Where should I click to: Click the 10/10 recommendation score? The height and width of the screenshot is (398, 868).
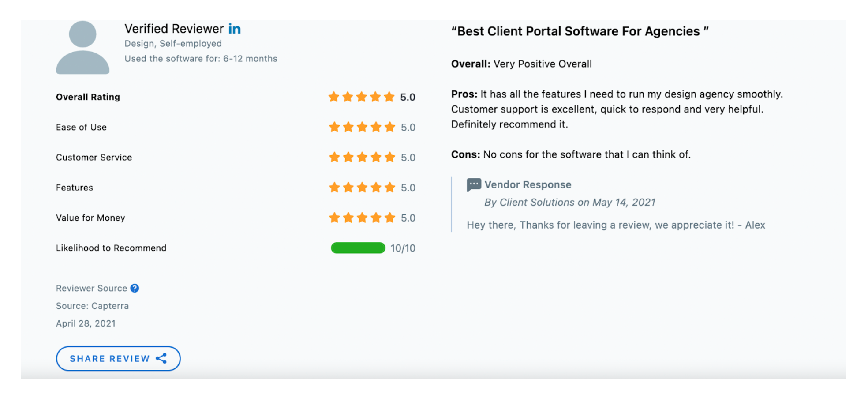click(403, 248)
